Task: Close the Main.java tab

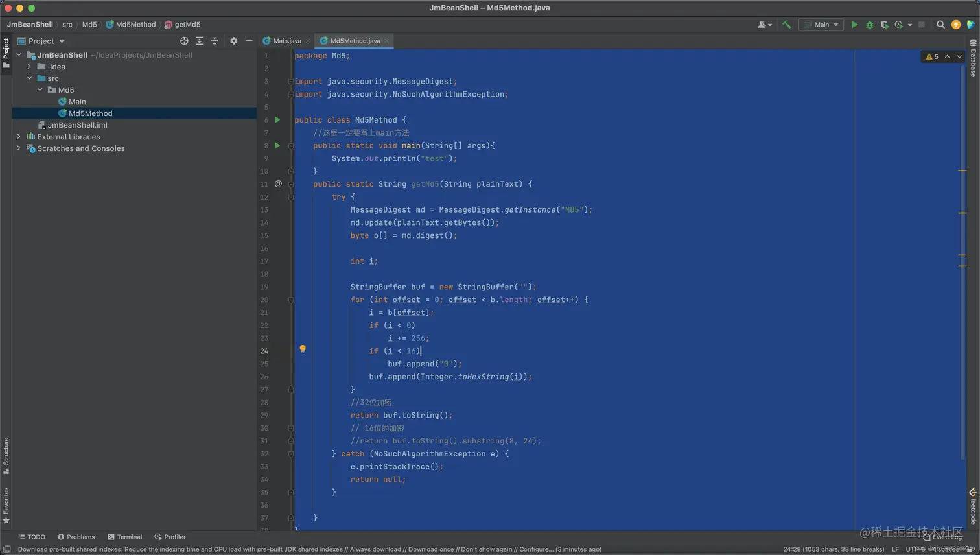Action: [x=308, y=41]
